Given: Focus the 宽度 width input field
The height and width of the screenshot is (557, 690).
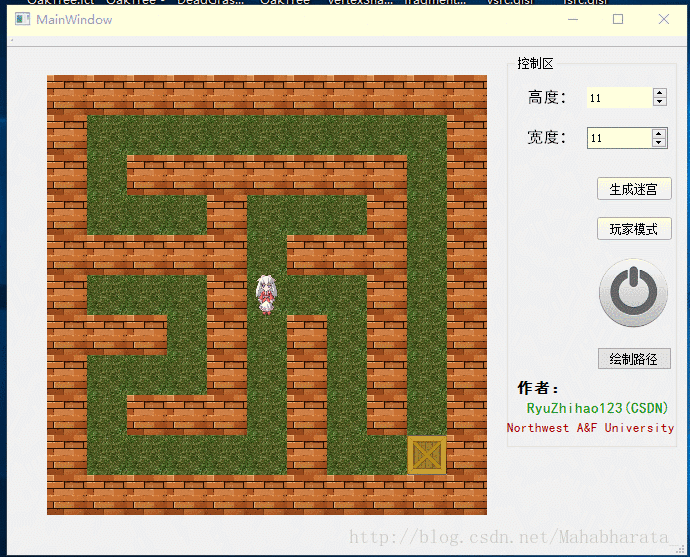Looking at the screenshot, I should (619, 138).
